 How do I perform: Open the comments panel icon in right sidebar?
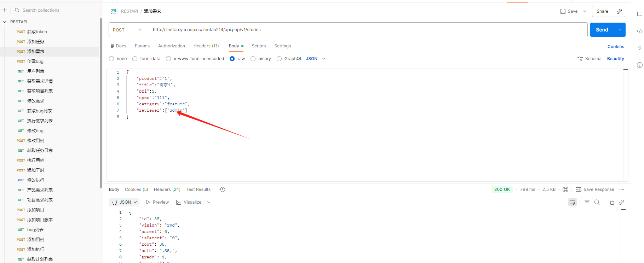639,14
